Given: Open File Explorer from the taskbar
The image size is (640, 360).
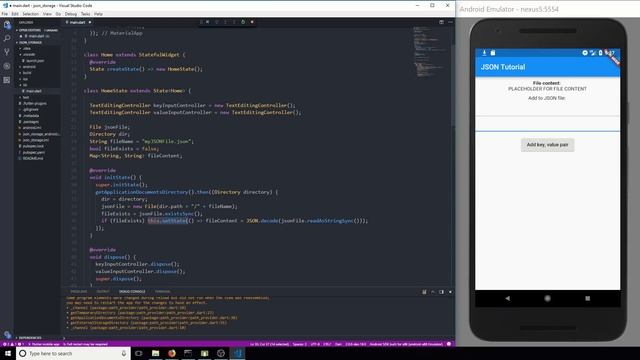Looking at the screenshot, I should pos(156,353).
